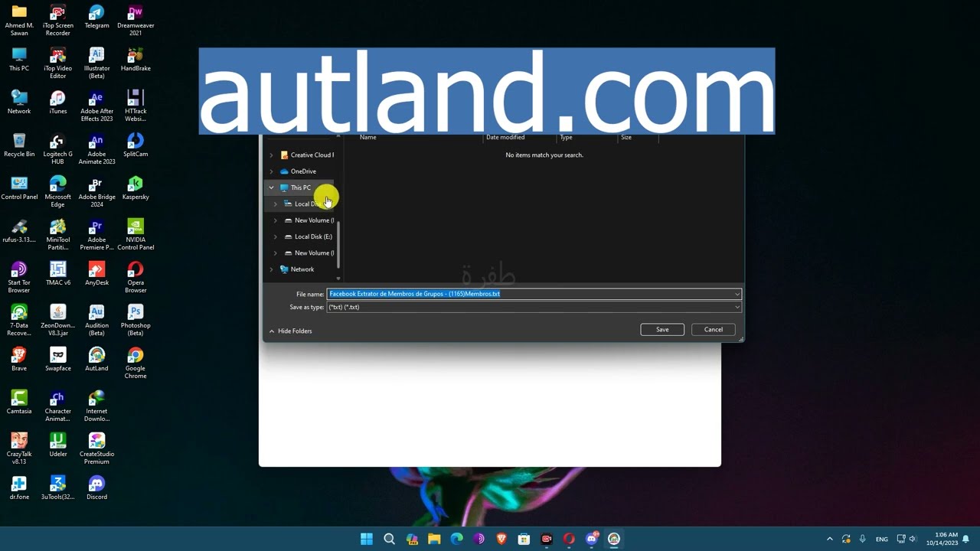Click the Save button

point(662,330)
